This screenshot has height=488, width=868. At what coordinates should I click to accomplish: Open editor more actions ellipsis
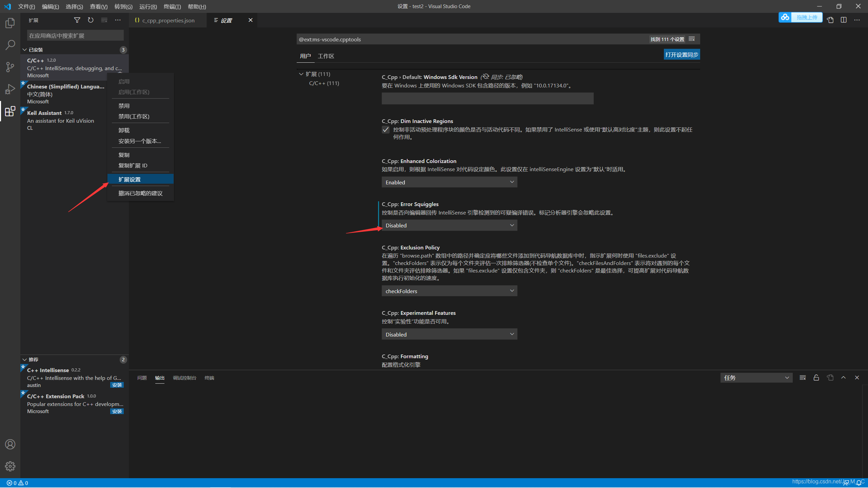click(x=857, y=20)
